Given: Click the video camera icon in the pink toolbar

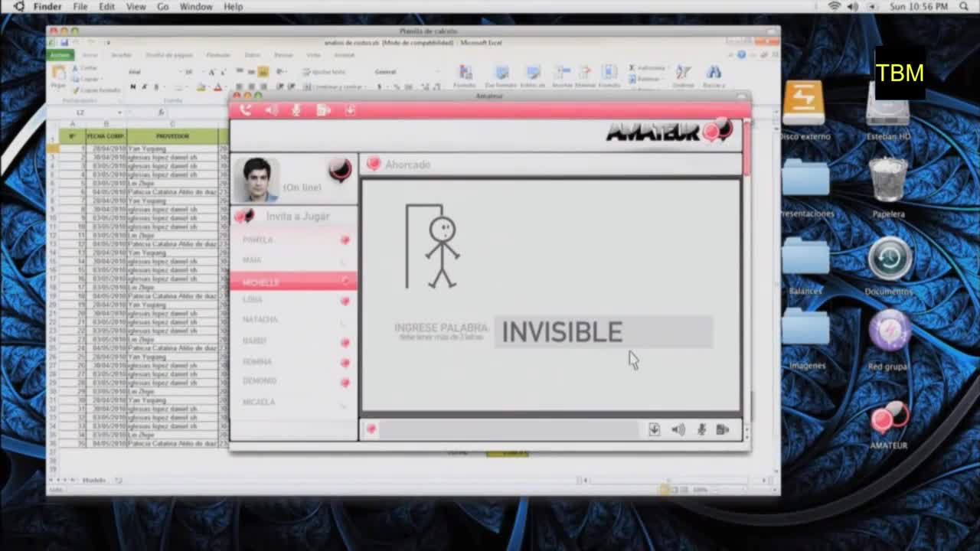Looking at the screenshot, I should tap(323, 110).
